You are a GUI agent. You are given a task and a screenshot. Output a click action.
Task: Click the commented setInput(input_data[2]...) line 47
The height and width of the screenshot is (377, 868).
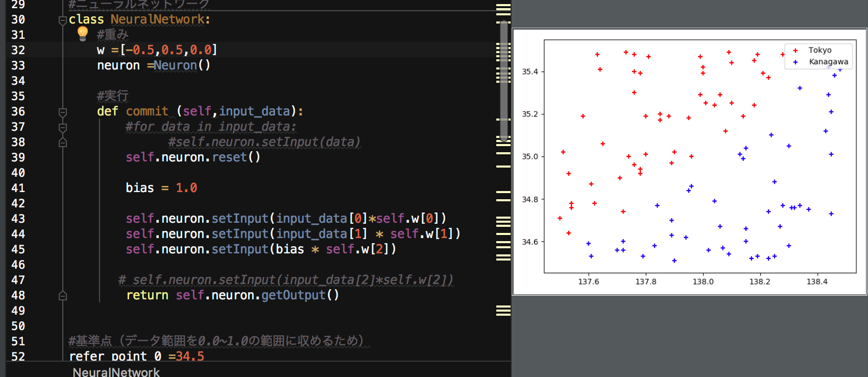(286, 280)
